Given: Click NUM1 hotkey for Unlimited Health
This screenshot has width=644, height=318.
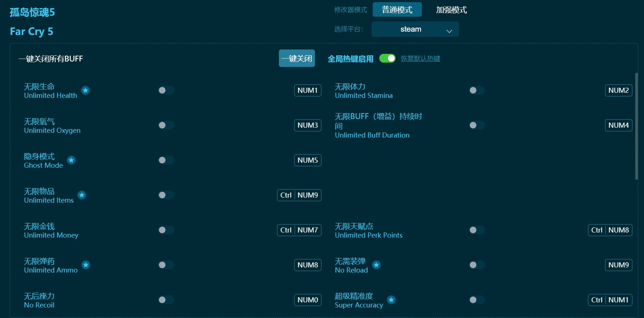Looking at the screenshot, I should (x=308, y=90).
